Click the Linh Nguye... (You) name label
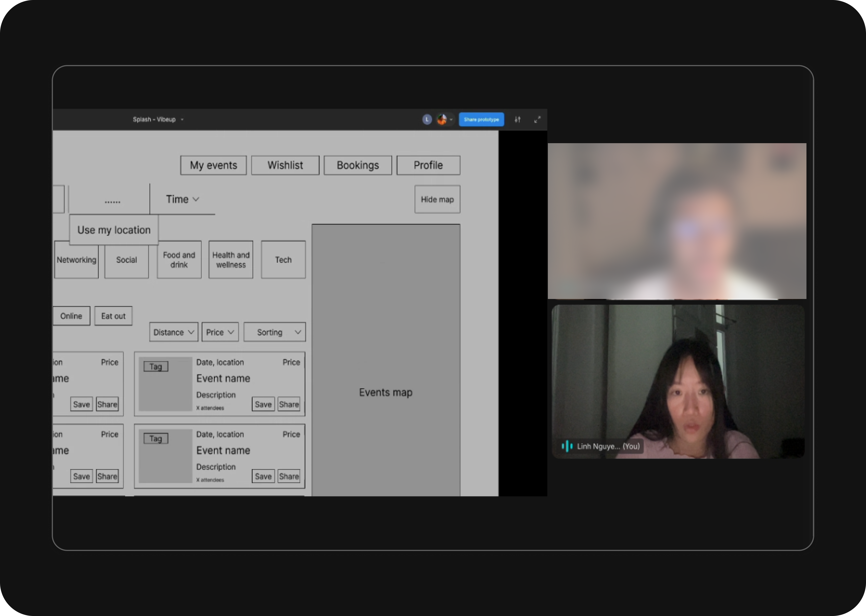Image resolution: width=866 pixels, height=616 pixels. click(x=608, y=446)
